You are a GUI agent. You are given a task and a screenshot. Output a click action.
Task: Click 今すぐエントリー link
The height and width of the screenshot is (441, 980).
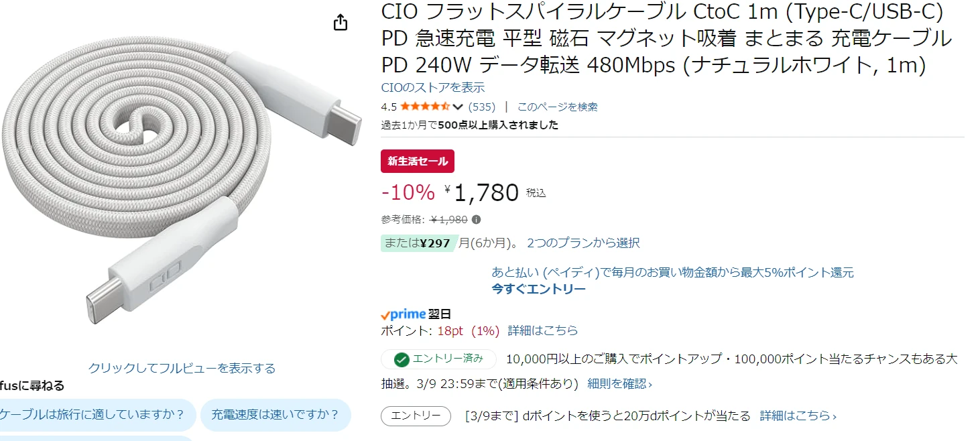(538, 289)
